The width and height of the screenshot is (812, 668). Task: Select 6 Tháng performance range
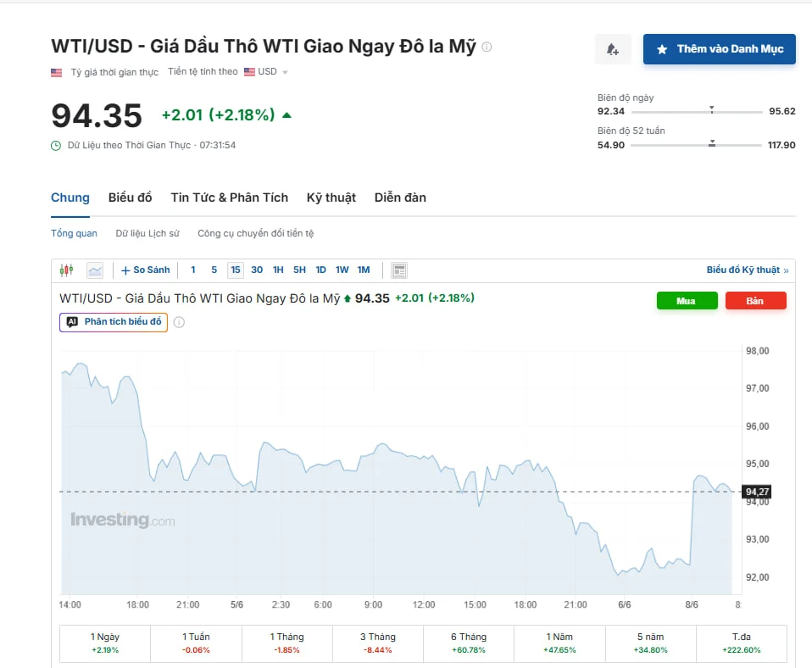point(469,643)
